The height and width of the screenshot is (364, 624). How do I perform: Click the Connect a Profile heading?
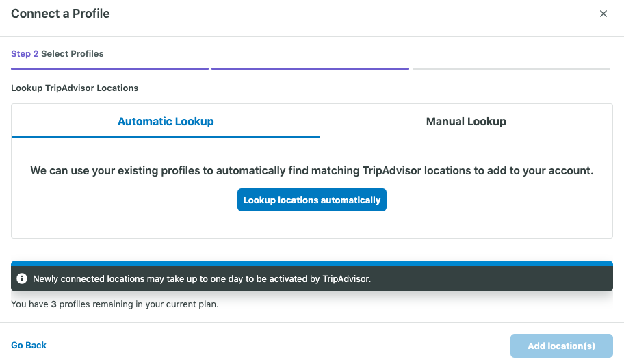click(60, 14)
